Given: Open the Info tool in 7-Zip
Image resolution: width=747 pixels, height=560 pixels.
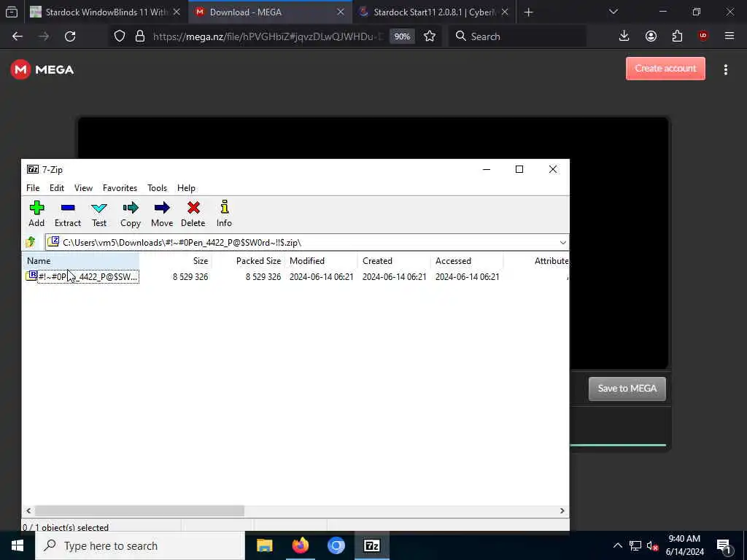Looking at the screenshot, I should [225, 214].
